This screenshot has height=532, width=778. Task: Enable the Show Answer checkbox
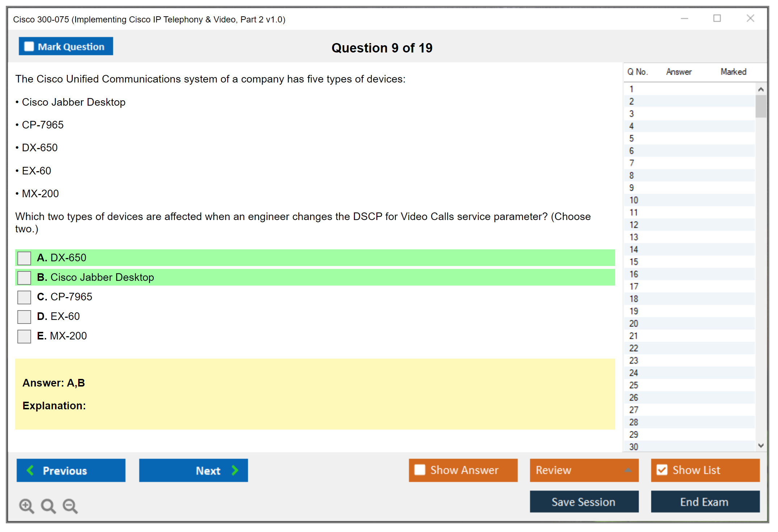[x=420, y=470]
